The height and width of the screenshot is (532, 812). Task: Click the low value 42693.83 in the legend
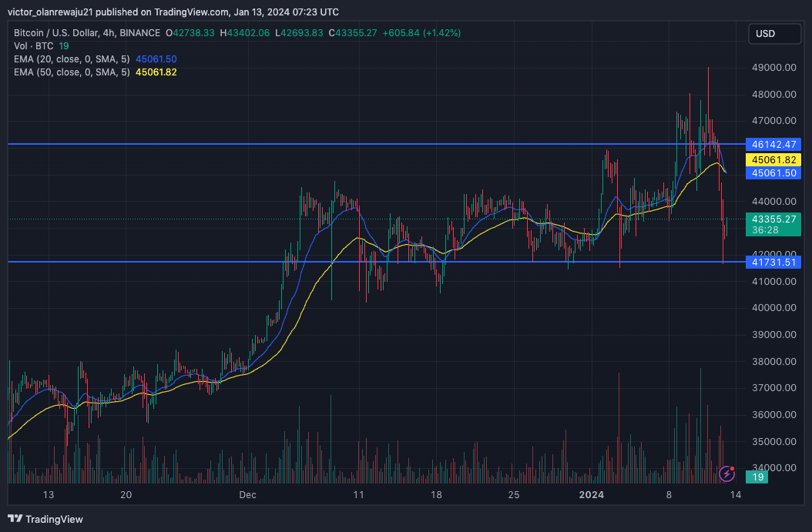(303, 32)
